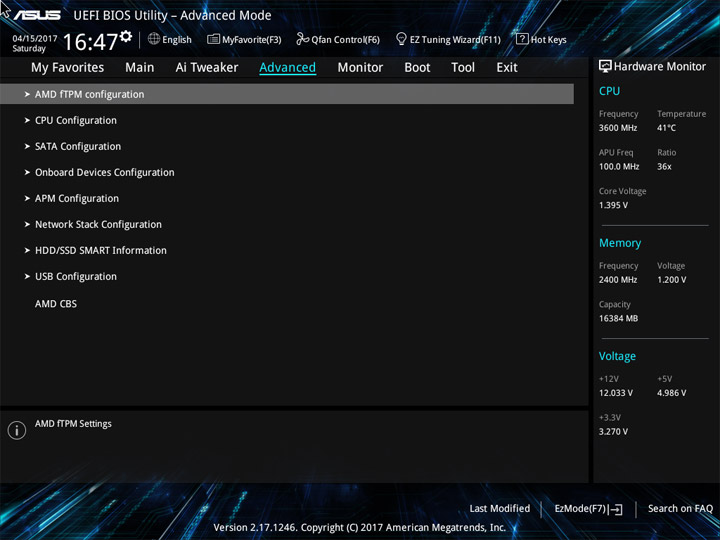Screen dimensions: 720x540
Task: Switch to EzMode(F7)
Action: coord(588,509)
